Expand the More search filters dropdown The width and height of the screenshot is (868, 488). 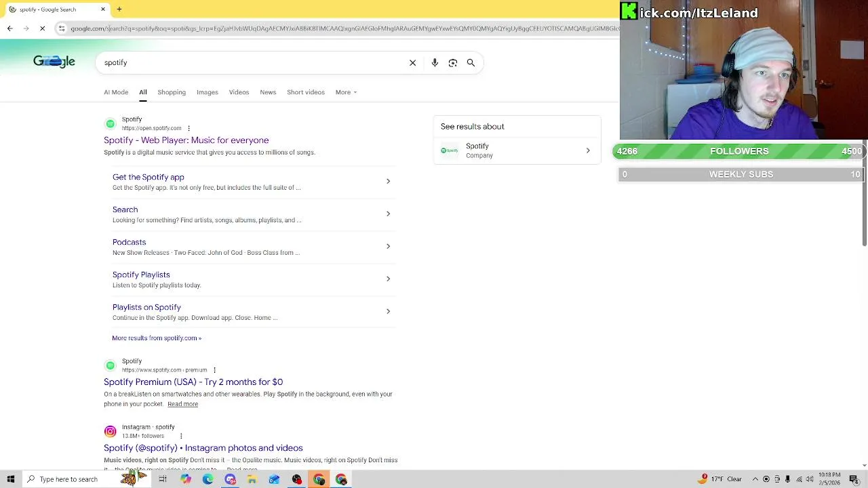point(346,92)
